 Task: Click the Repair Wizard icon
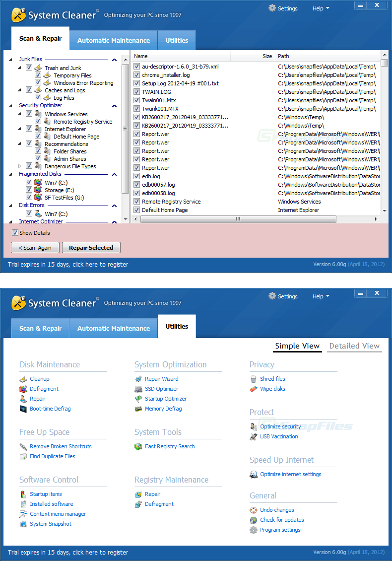tap(138, 379)
